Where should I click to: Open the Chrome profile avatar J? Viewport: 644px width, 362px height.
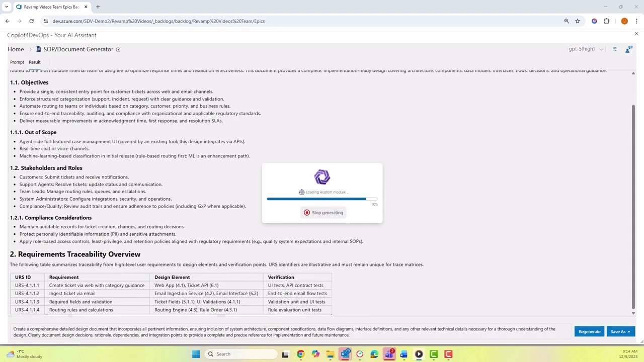click(624, 21)
